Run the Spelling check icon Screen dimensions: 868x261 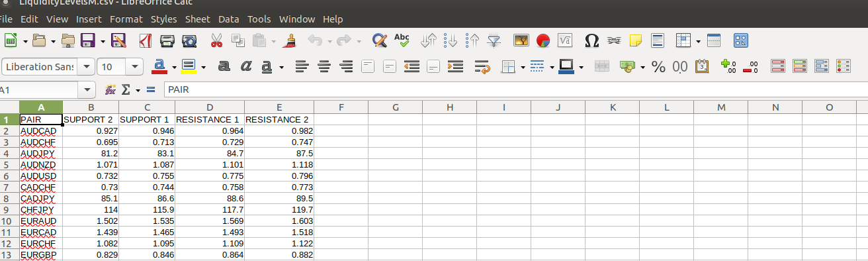pos(402,41)
